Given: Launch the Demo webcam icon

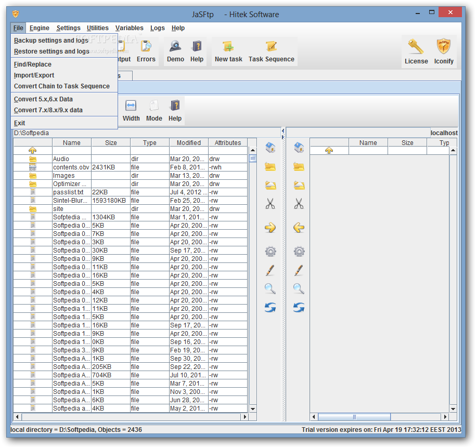Looking at the screenshot, I should pyautogui.click(x=175, y=51).
